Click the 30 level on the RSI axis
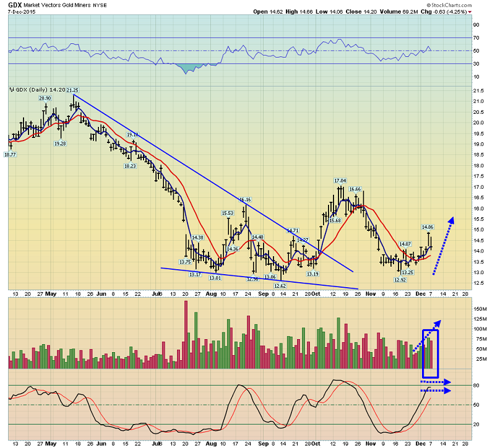Screen dimensions: 495x448 point(476,64)
